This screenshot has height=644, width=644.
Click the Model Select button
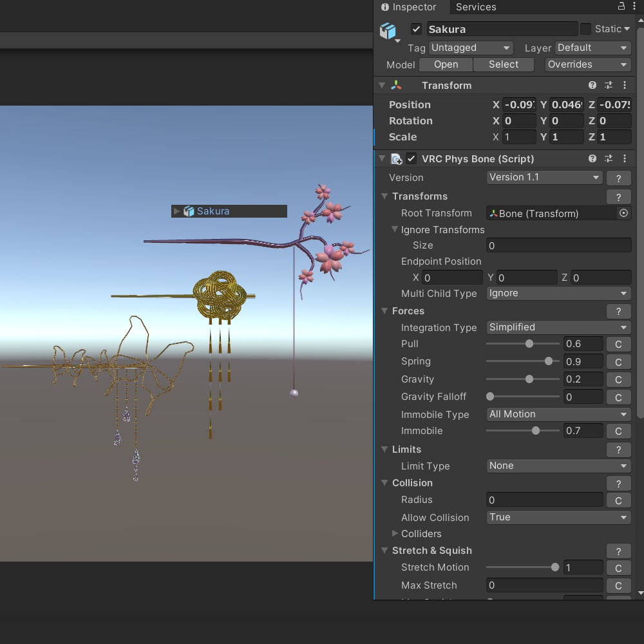tap(503, 64)
